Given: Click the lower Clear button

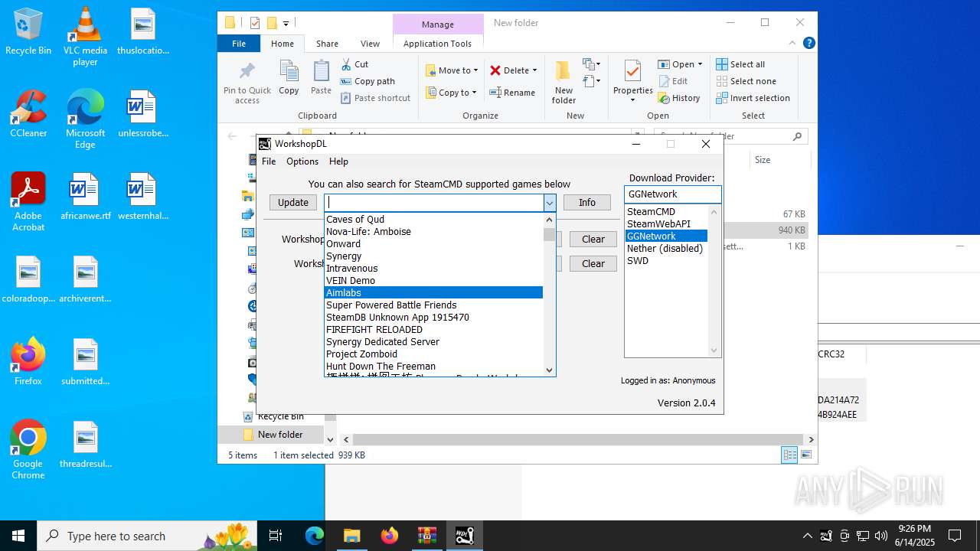Looking at the screenshot, I should coord(593,263).
